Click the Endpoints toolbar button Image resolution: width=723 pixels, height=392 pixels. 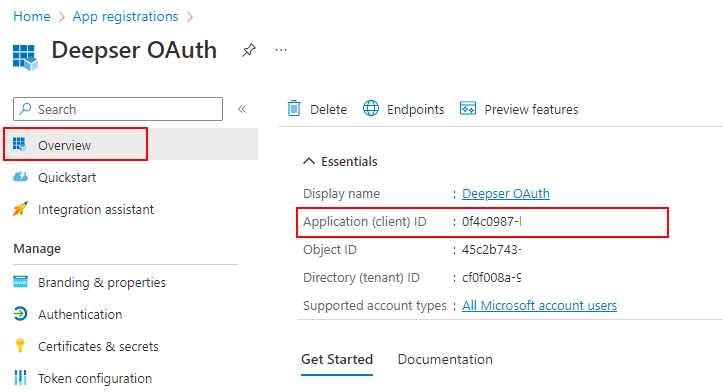403,109
